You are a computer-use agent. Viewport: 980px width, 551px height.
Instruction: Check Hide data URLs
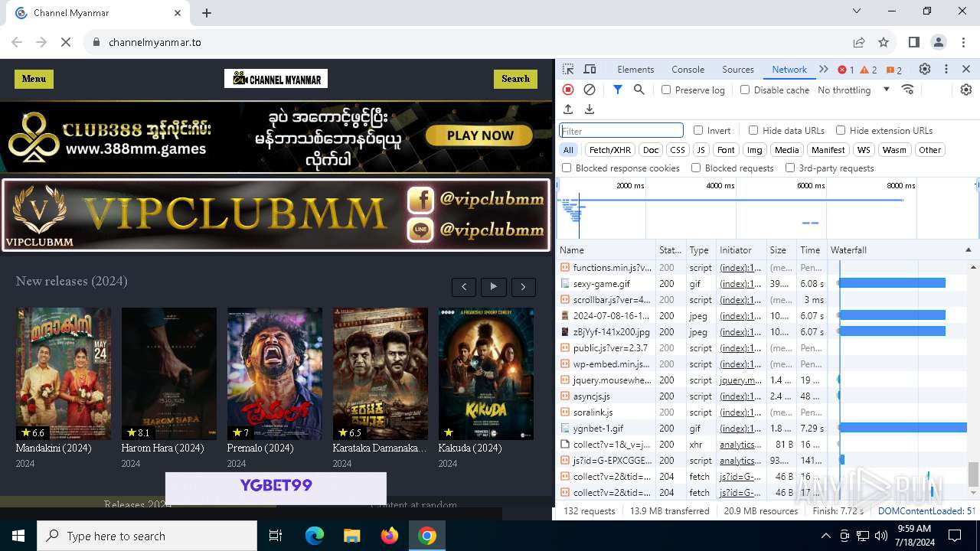click(x=753, y=130)
